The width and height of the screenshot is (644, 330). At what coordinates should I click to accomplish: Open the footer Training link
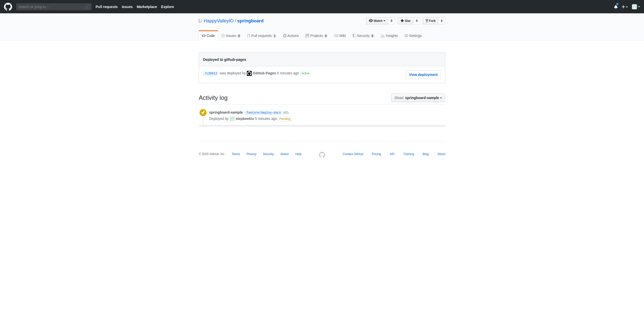pyautogui.click(x=409, y=154)
